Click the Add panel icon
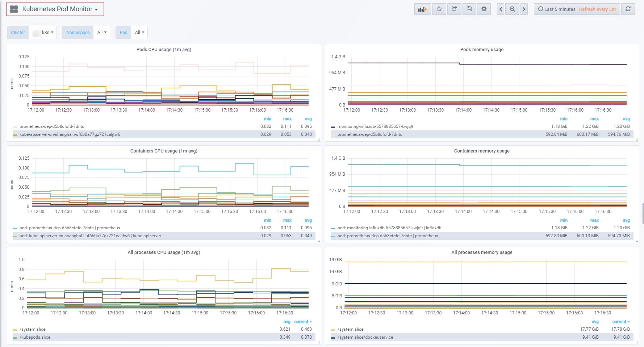Screen dimensions: 644x347 pos(422,9)
